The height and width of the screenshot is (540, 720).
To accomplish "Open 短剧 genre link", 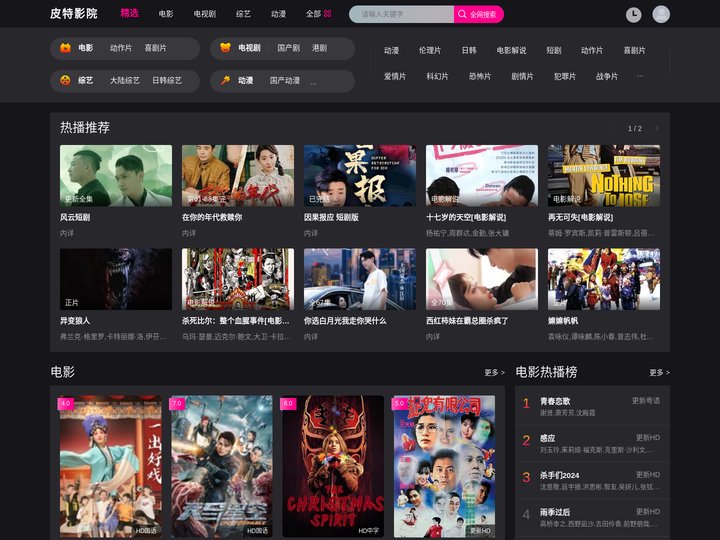I will [x=554, y=51].
